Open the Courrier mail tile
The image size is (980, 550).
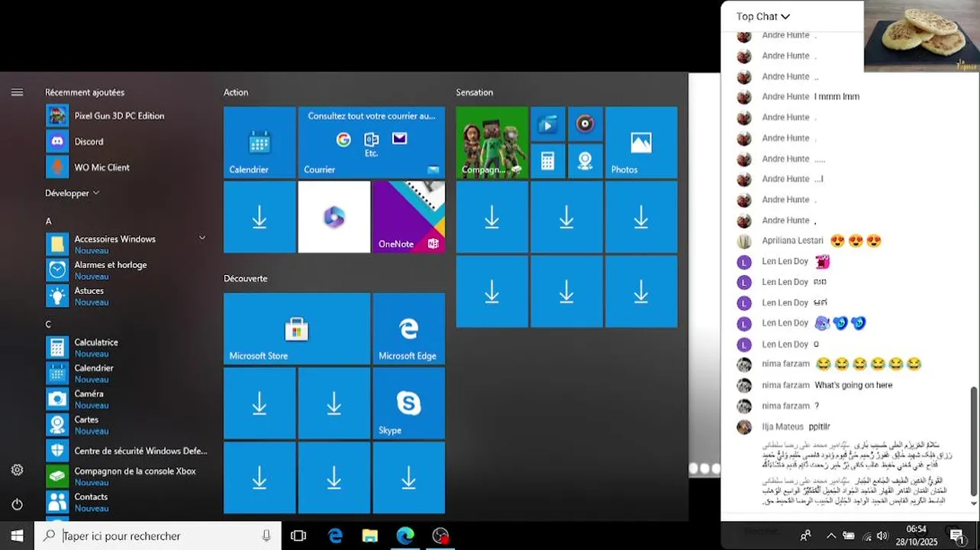tap(371, 142)
